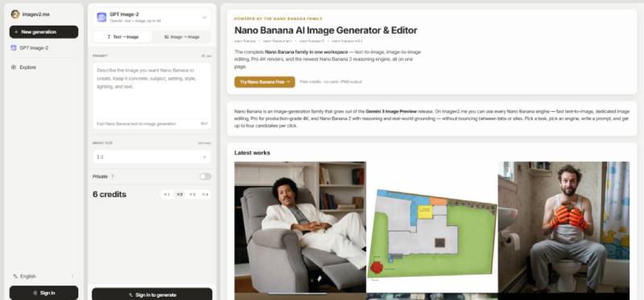Click the imagev2.me logo avatar
The image size is (644, 300).
pos(15,14)
